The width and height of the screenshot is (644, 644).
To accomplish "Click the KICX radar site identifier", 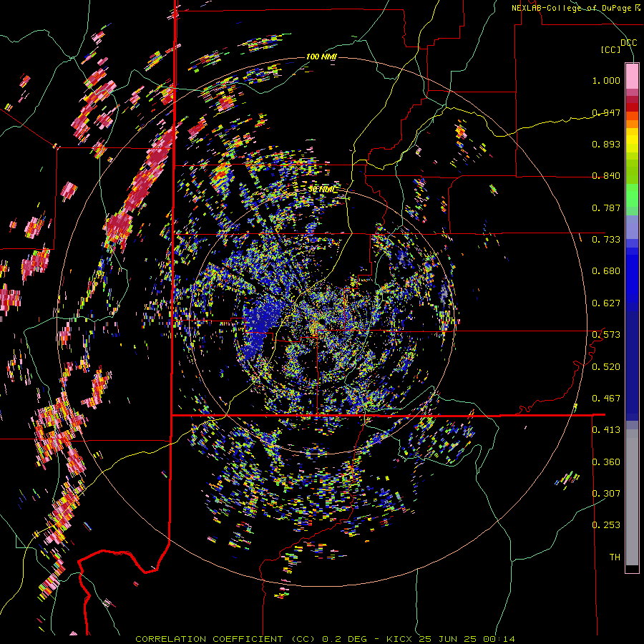I will pyautogui.click(x=400, y=639).
